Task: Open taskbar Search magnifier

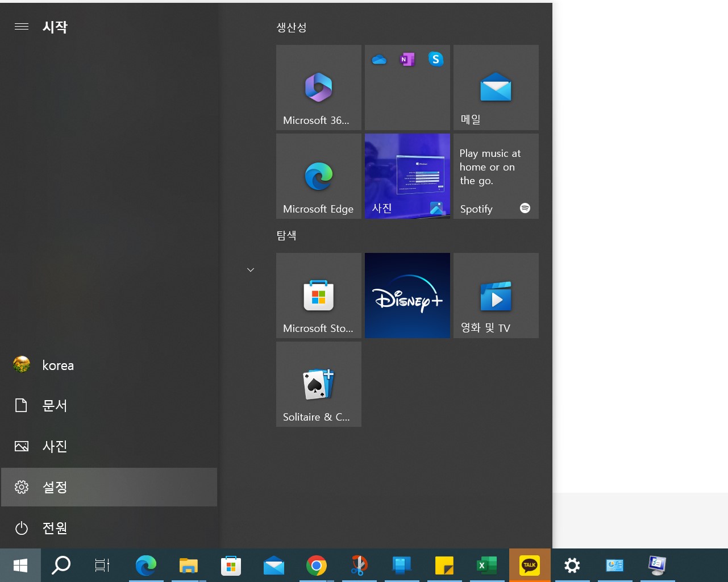Action: 61,565
